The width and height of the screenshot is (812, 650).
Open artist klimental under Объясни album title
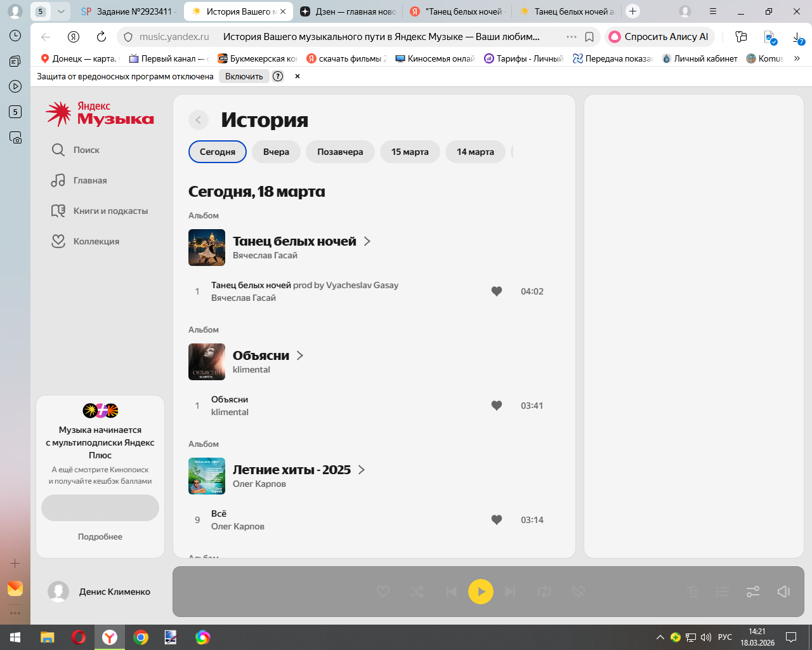[251, 369]
